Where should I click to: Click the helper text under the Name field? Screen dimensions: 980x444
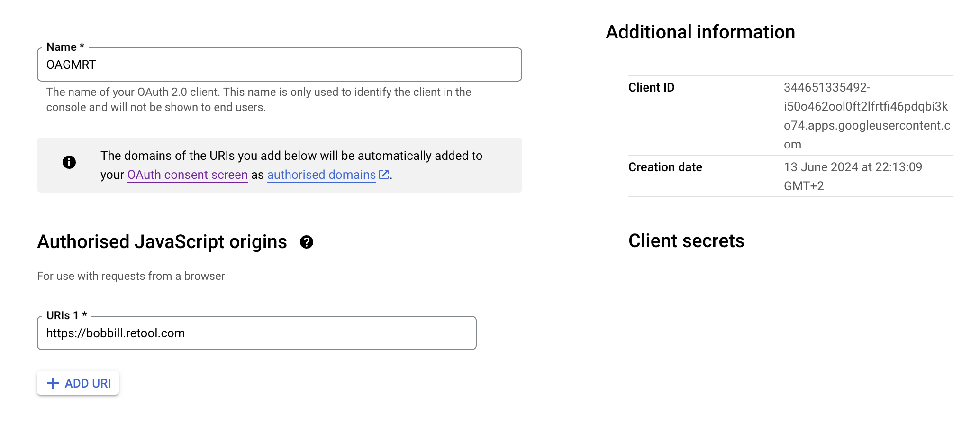[258, 100]
